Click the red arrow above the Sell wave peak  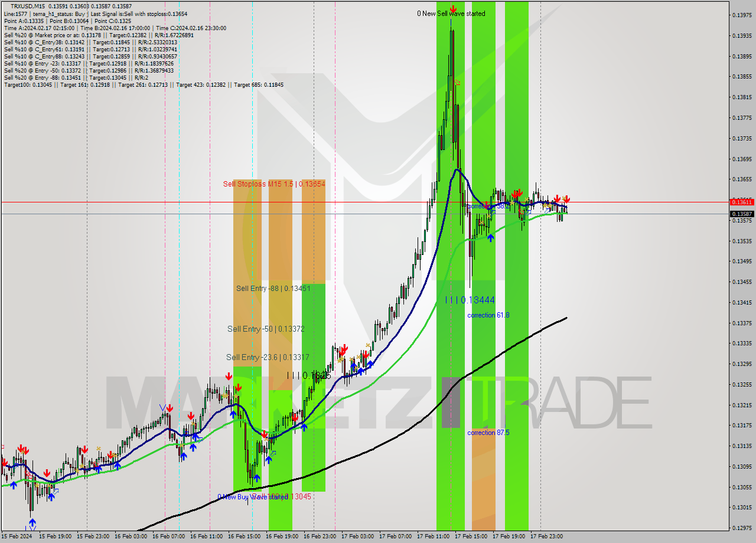(x=452, y=9)
